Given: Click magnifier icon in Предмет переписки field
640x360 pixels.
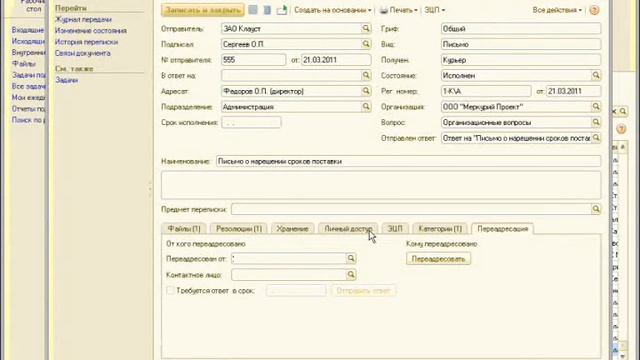Looking at the screenshot, I should tap(596, 209).
